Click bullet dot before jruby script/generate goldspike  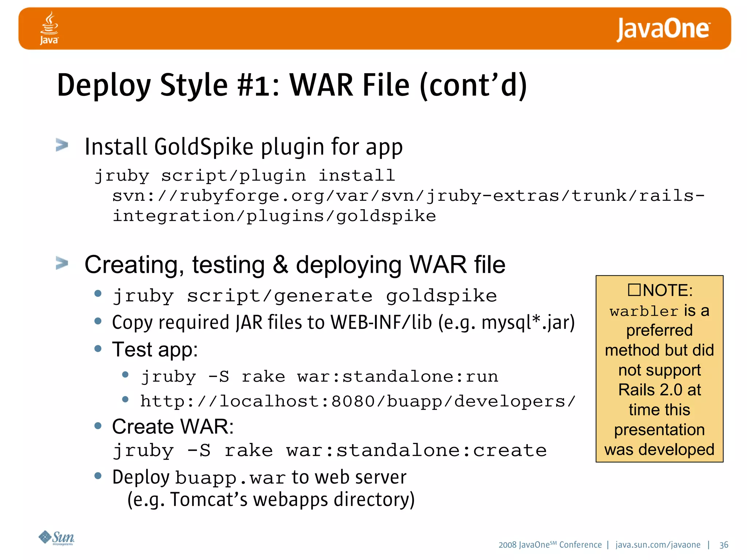tap(98, 293)
